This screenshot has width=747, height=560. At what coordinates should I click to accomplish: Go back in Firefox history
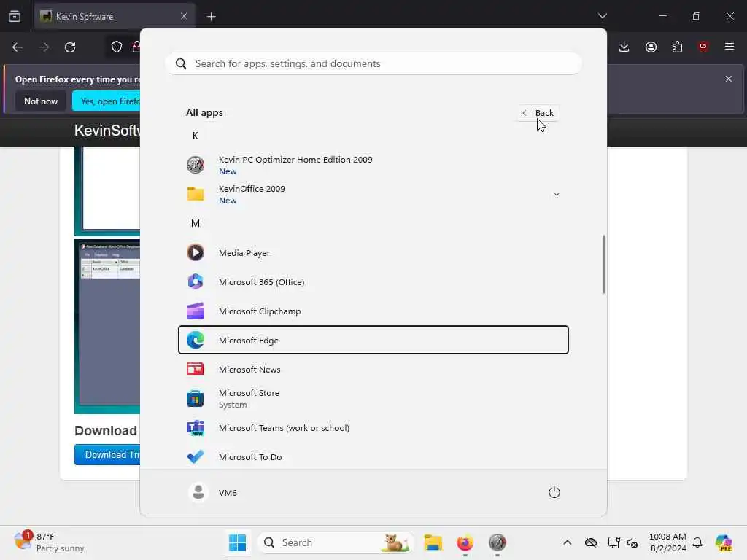(18, 47)
